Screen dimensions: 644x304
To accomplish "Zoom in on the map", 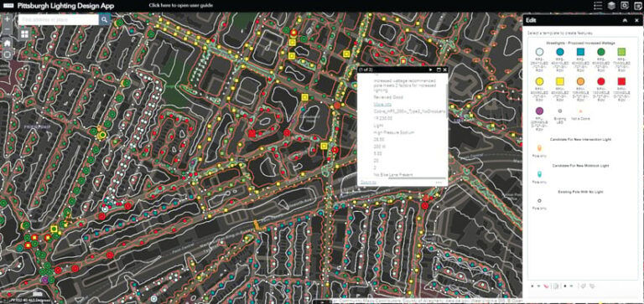I will [x=7, y=19].
